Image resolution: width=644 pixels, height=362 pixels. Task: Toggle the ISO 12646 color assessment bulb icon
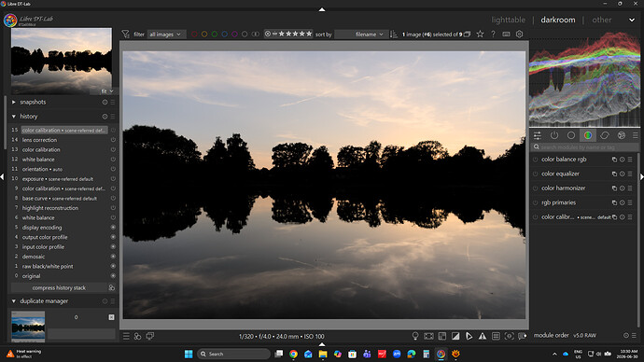click(415, 336)
